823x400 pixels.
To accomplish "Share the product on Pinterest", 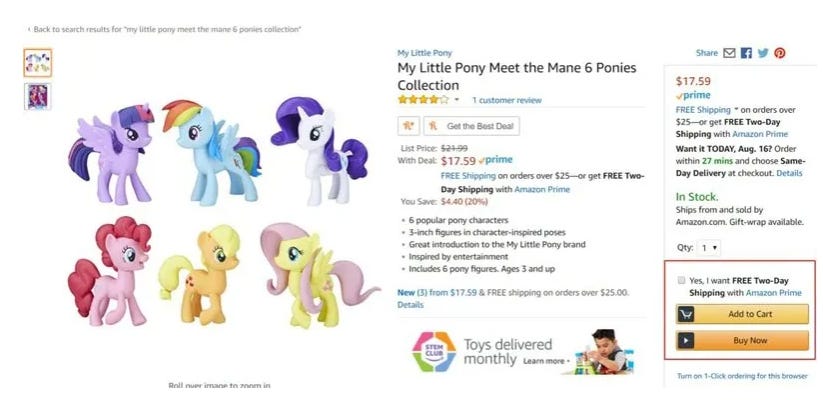I will click(780, 53).
